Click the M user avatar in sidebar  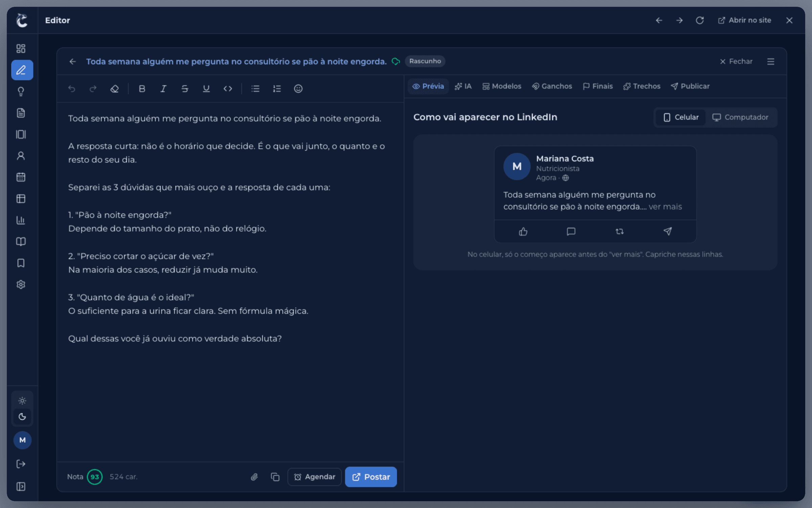click(x=22, y=440)
